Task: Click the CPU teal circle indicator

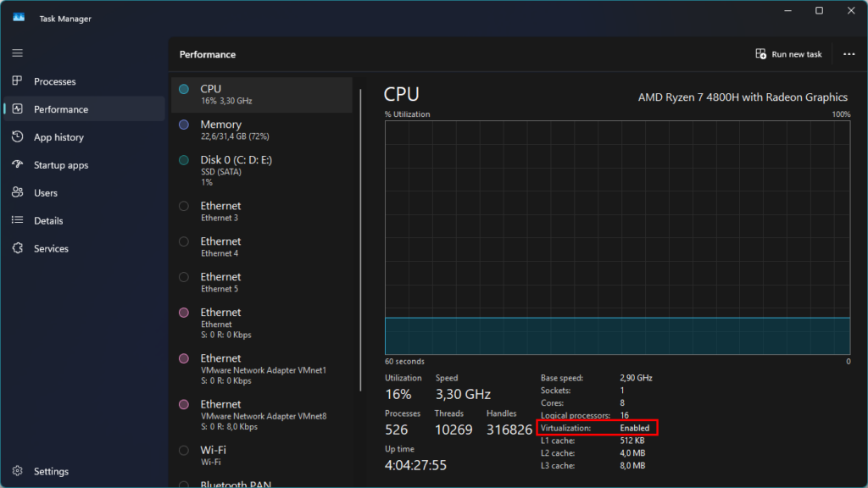Action: coord(184,89)
